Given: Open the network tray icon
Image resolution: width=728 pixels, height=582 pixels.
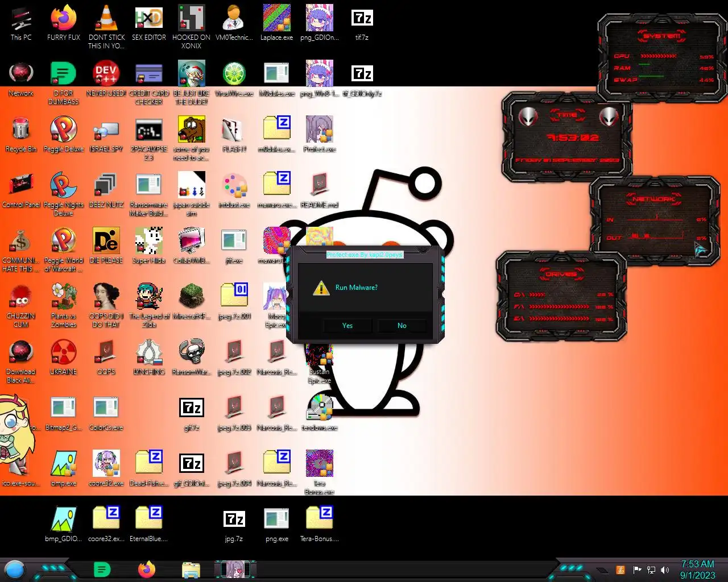Looking at the screenshot, I should click(x=651, y=570).
